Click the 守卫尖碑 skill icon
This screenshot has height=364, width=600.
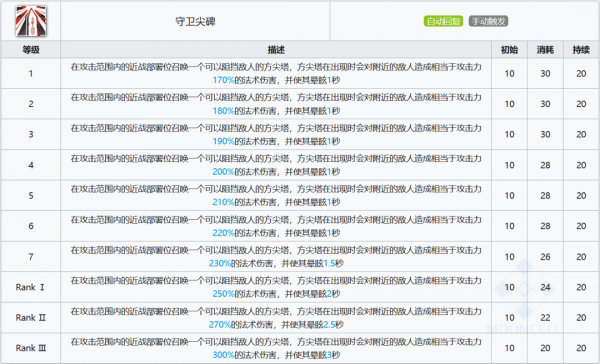point(31,21)
